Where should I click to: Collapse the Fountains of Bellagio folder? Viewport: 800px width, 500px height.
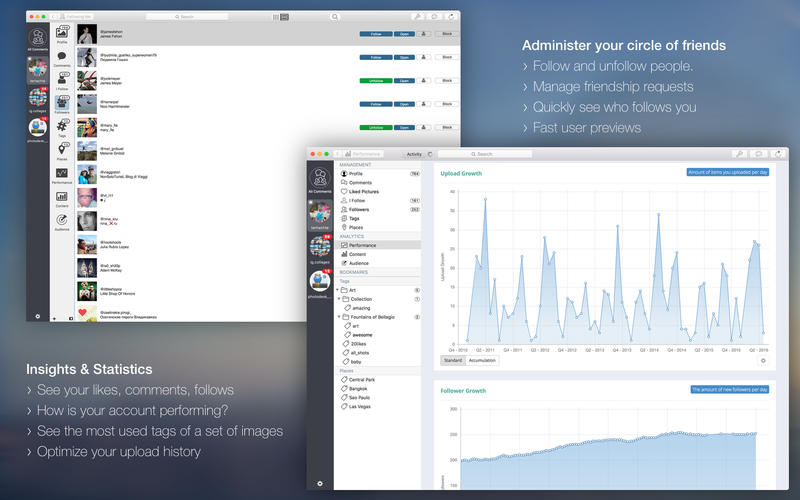(x=338, y=316)
